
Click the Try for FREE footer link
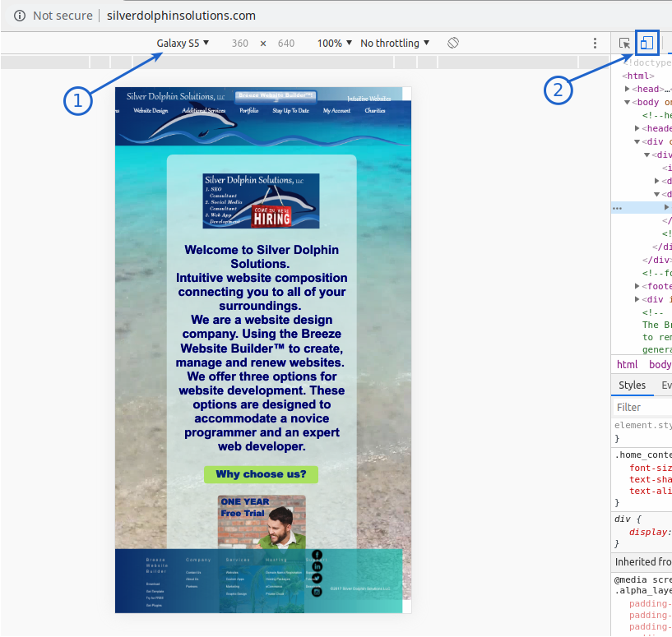[x=155, y=598]
